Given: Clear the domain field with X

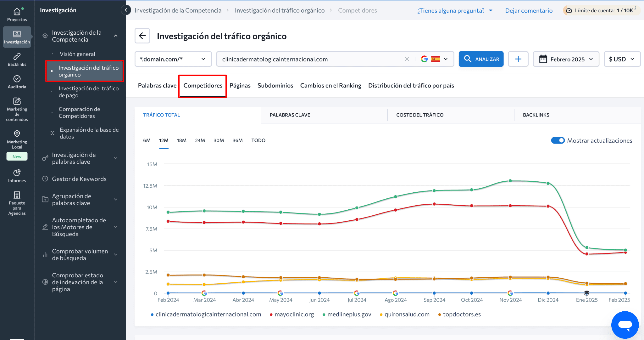Looking at the screenshot, I should coord(407,59).
